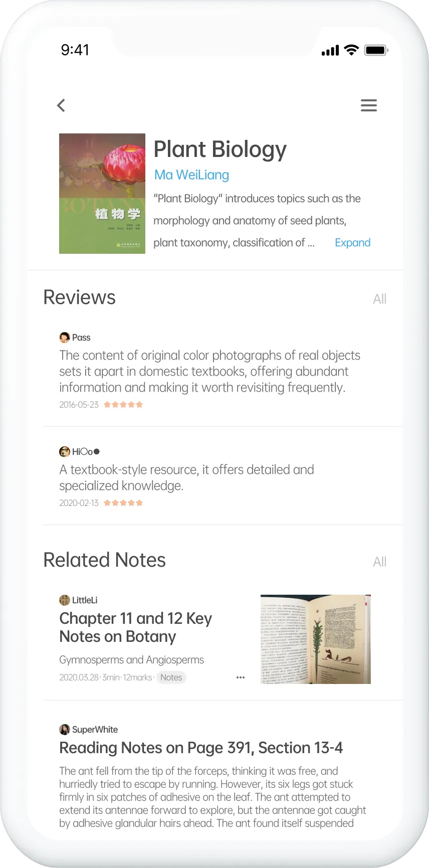
Task: Tap HiOo reviewer avatar
Action: (64, 452)
